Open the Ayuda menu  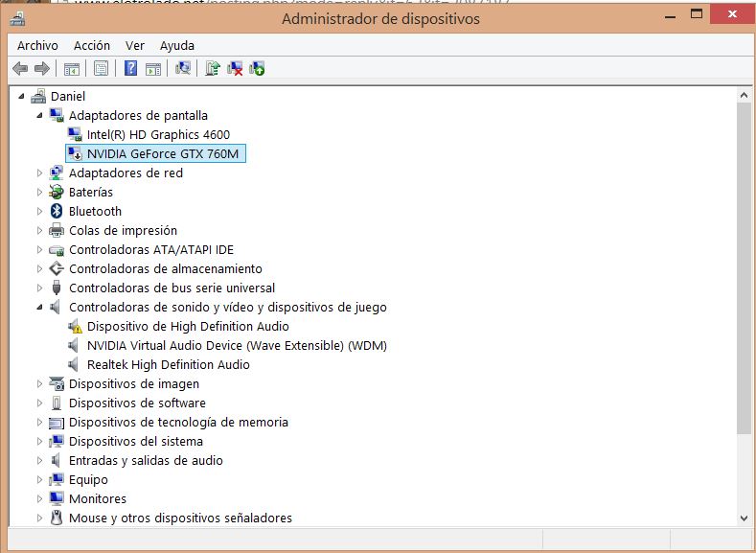(x=177, y=45)
